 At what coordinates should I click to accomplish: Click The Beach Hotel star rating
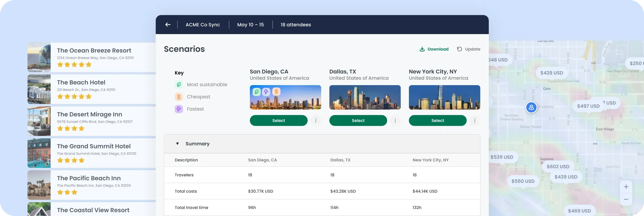click(x=74, y=97)
